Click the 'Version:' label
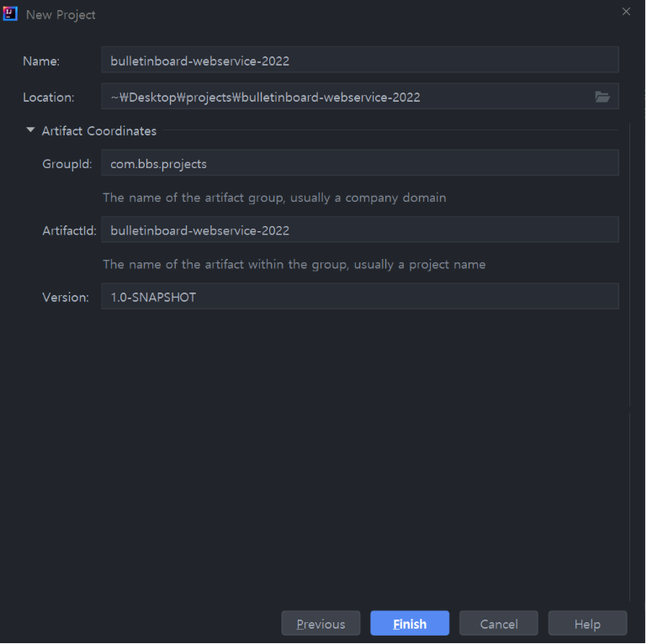 [66, 298]
